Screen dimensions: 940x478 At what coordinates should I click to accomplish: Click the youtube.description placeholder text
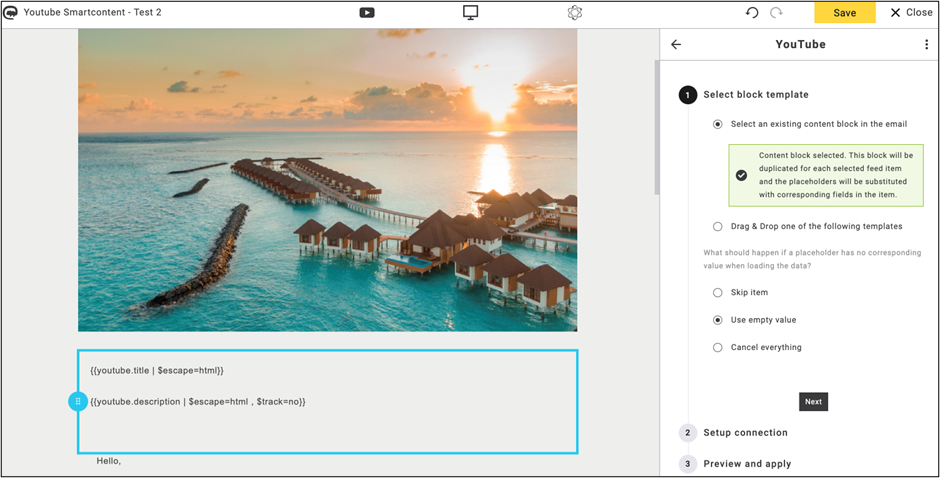(x=198, y=402)
